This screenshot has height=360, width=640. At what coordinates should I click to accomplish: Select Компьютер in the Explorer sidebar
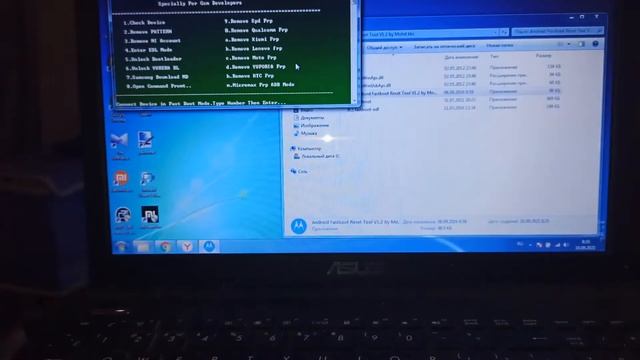click(x=309, y=149)
